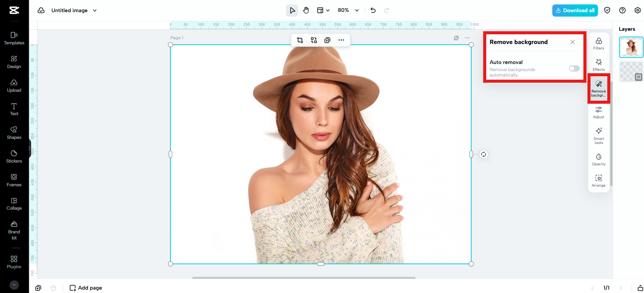The height and width of the screenshot is (293, 644).
Task: Go to the previous page arrow
Action: [x=593, y=288]
